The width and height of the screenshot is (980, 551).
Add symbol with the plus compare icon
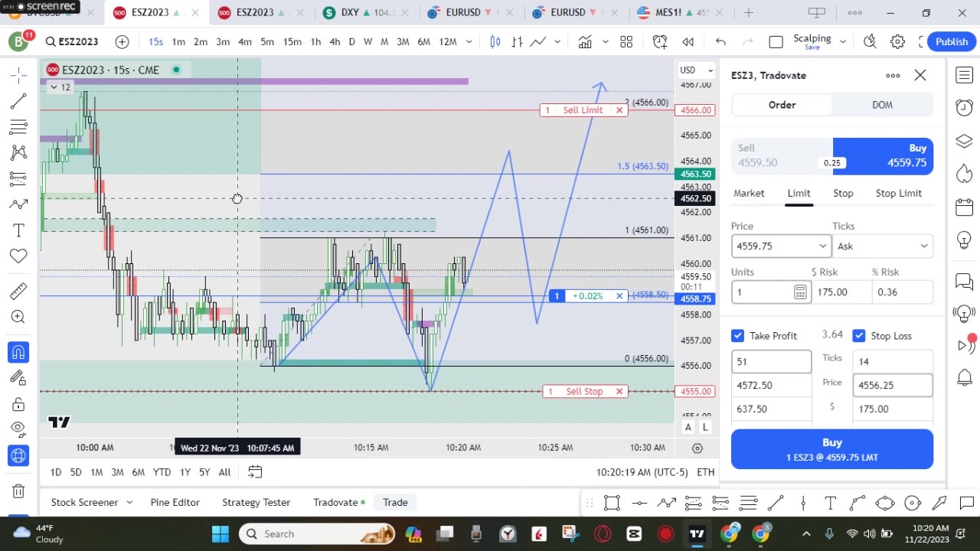tap(122, 42)
